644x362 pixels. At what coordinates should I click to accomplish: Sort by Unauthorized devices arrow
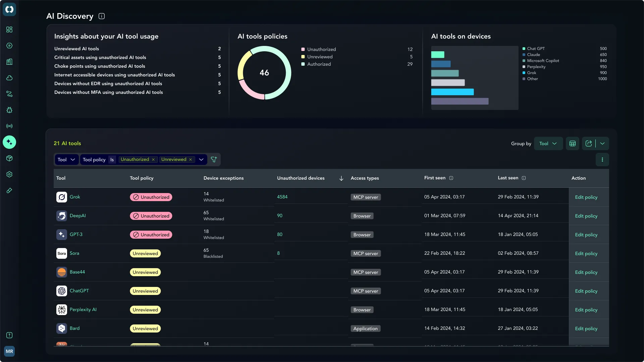pyautogui.click(x=341, y=178)
